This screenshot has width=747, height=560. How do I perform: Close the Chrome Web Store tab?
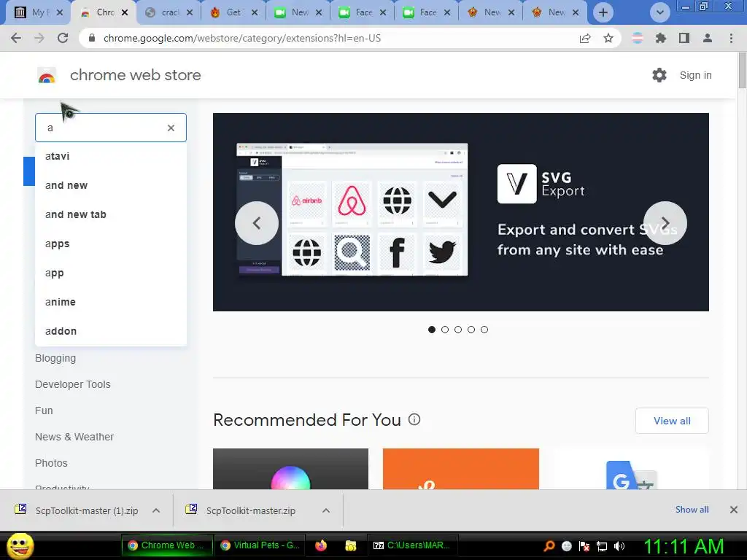click(125, 12)
